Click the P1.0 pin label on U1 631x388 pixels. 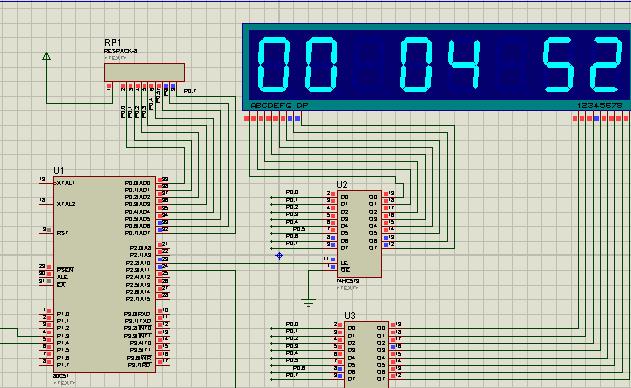click(63, 314)
